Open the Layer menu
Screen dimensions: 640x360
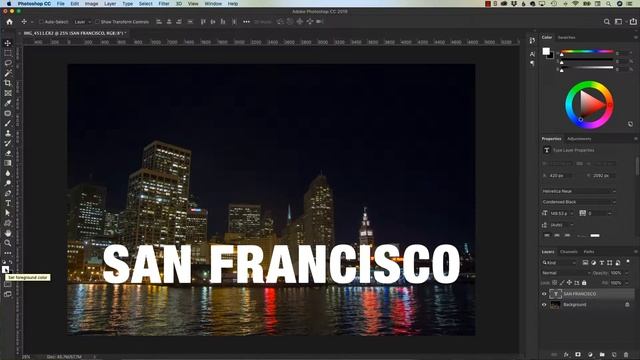tap(110, 4)
